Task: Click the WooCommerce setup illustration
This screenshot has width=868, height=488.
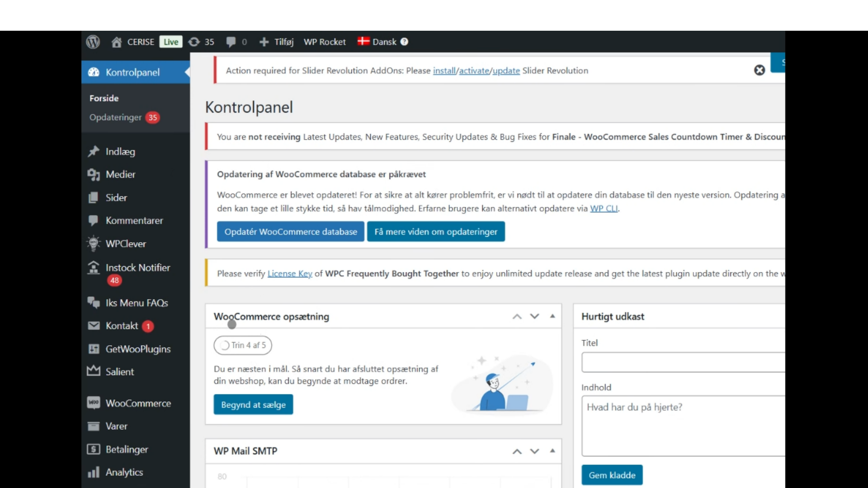Action: coord(503,384)
